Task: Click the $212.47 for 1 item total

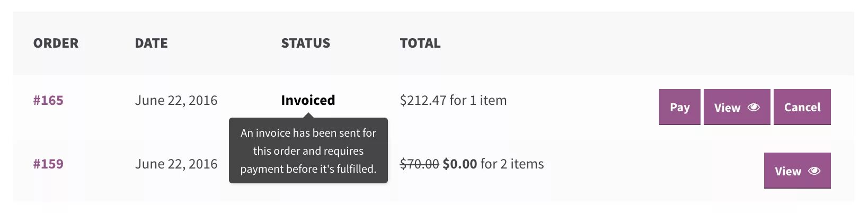Action: 453,100
